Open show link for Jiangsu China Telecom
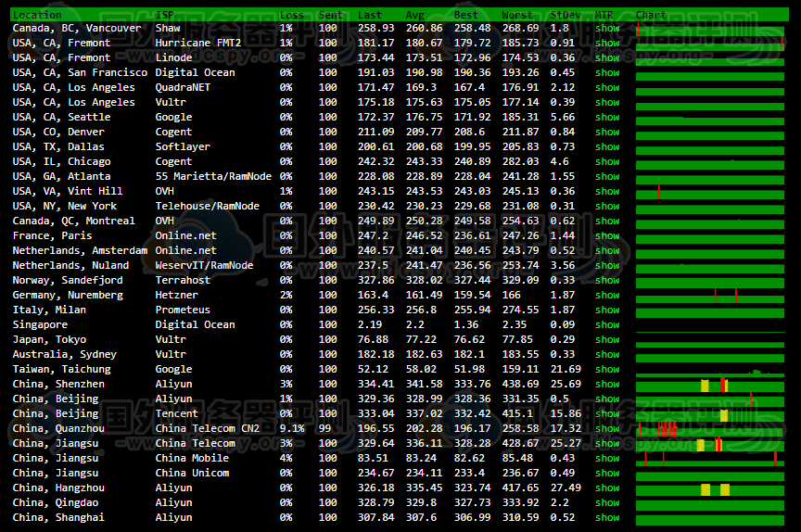This screenshot has width=801, height=532. click(x=607, y=443)
